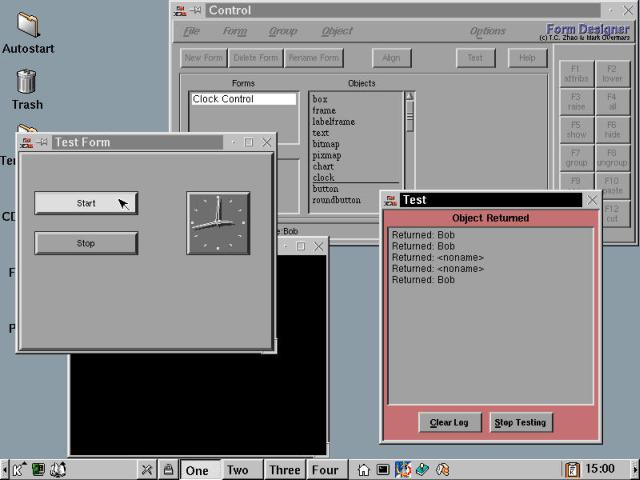Open the Test Form window menu icon
This screenshot has height=480, width=640.
27,142
